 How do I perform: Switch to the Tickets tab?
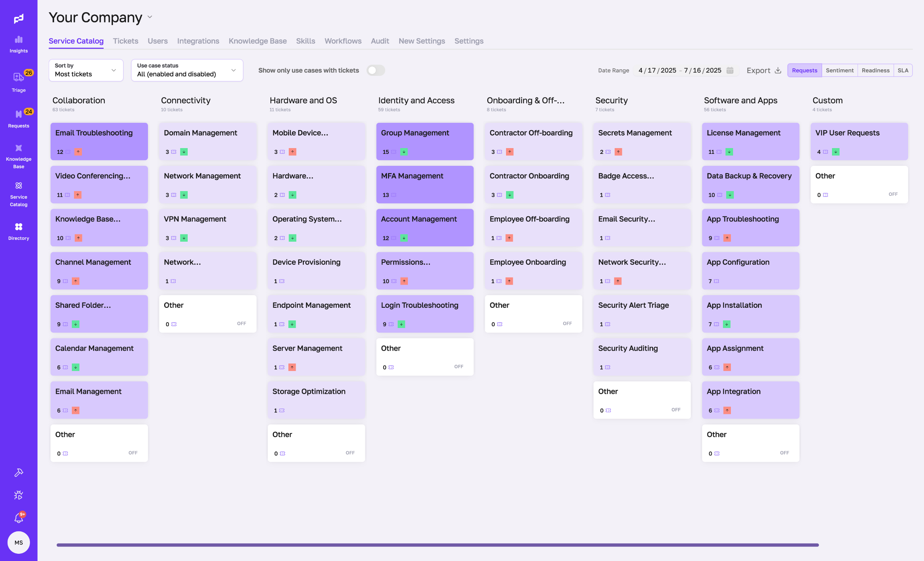click(125, 41)
